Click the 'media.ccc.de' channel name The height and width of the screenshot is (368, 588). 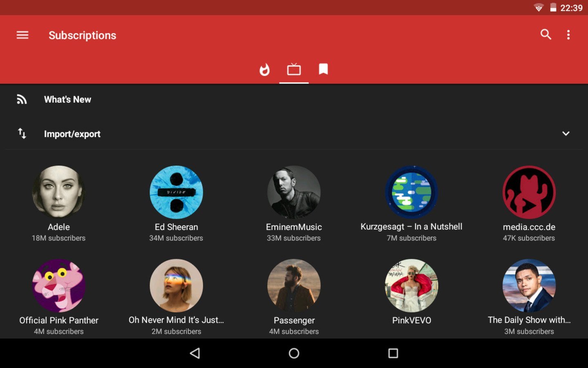(x=529, y=227)
